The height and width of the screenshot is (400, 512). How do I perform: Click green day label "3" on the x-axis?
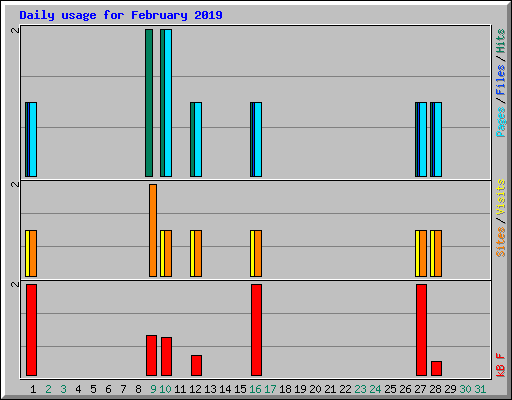(x=63, y=389)
